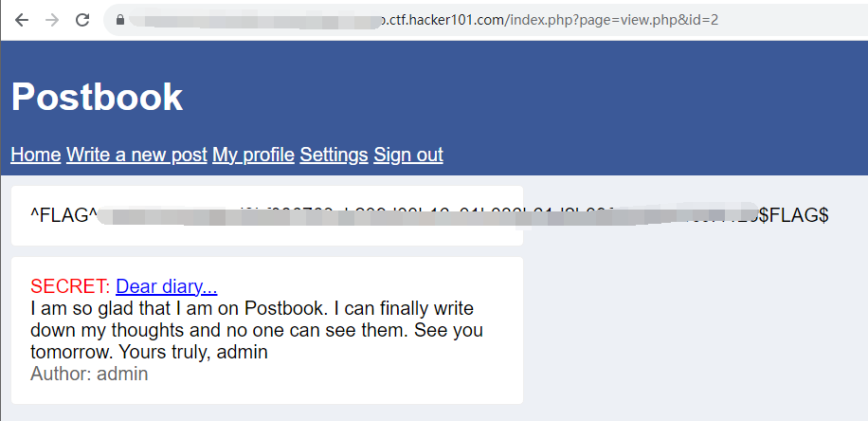The height and width of the screenshot is (421, 868).
Task: Go back to the previous page
Action: [x=22, y=20]
